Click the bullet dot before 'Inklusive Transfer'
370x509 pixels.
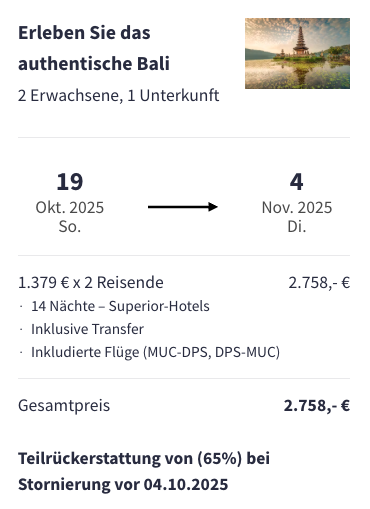click(21, 329)
